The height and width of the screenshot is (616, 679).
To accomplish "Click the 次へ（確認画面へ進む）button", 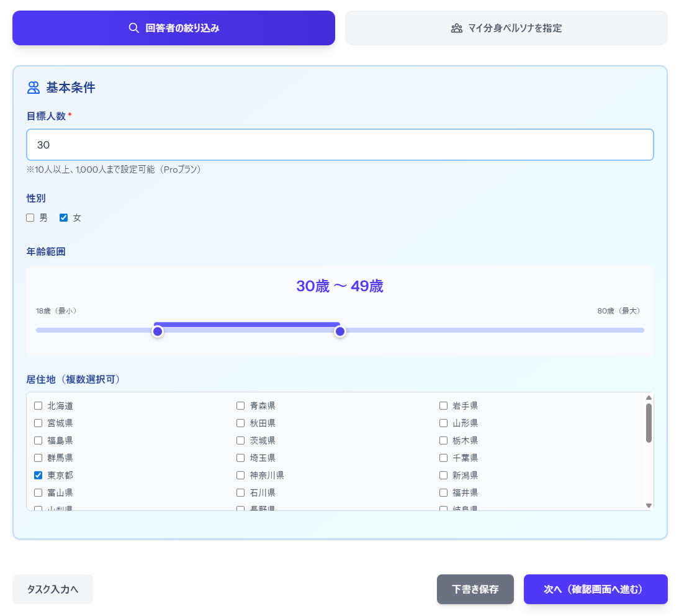I will pyautogui.click(x=595, y=589).
